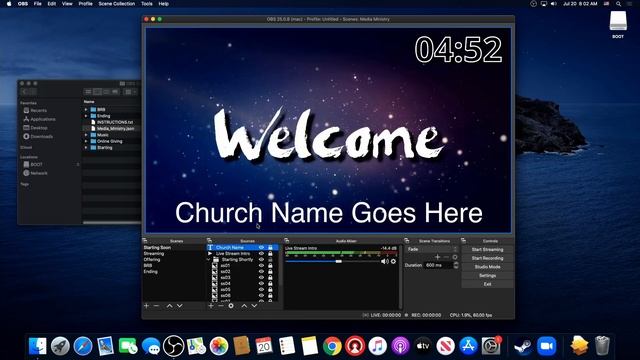Add a scene transition with plus icon
Viewport: 640px width, 360px height.
coord(438,257)
